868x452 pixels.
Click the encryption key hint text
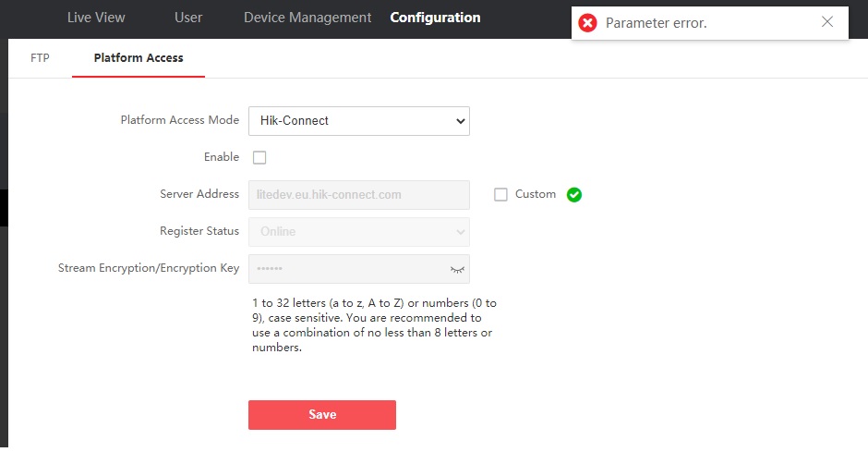tap(373, 325)
